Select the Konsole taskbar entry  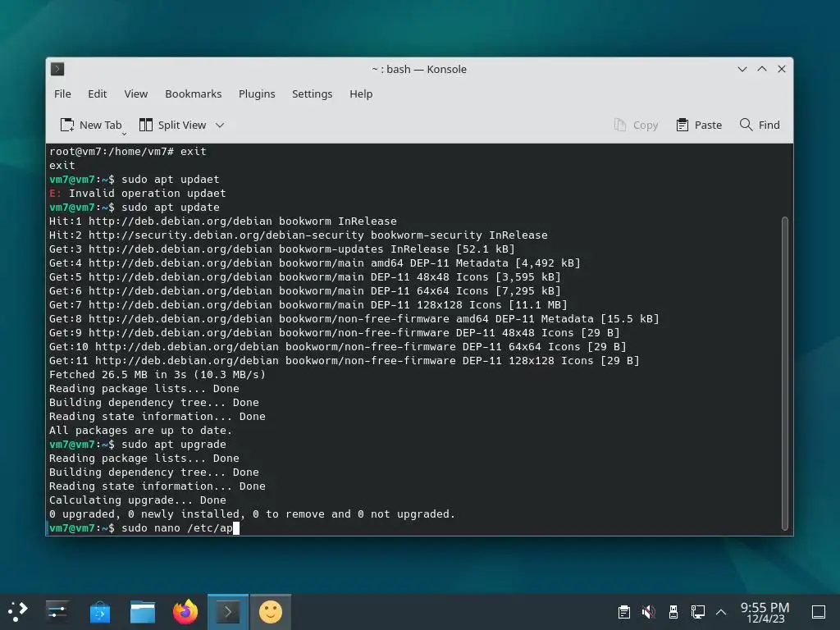coord(228,612)
